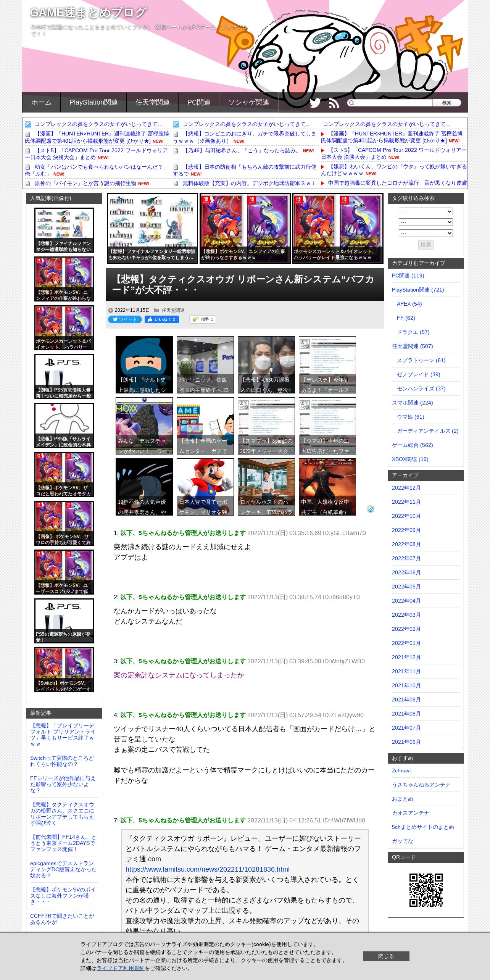Image resolution: width=490 pixels, height=980 pixels.
Task: Open the Final Fantasy 総選挙 featured banner thumbnail
Action: pos(152,228)
